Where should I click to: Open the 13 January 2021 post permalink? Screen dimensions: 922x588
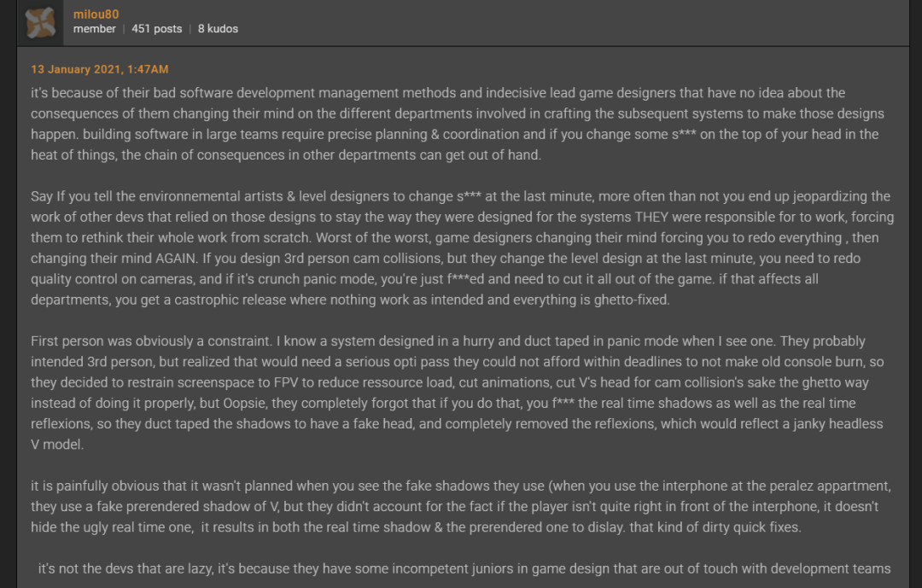coord(100,69)
